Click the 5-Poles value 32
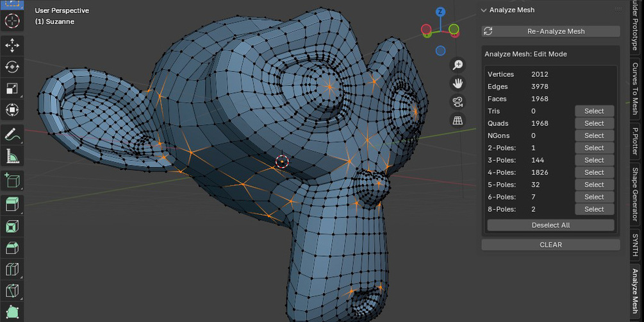The height and width of the screenshot is (322, 644). (x=536, y=185)
